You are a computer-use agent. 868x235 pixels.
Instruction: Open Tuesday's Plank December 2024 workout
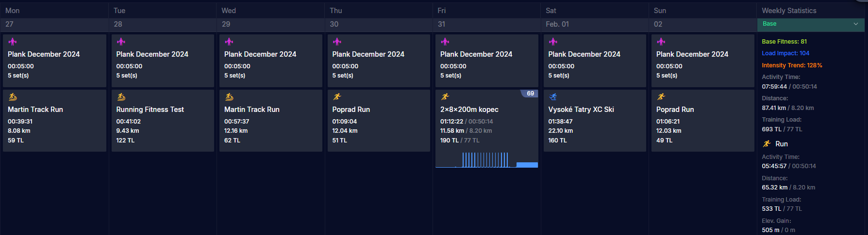[163, 61]
